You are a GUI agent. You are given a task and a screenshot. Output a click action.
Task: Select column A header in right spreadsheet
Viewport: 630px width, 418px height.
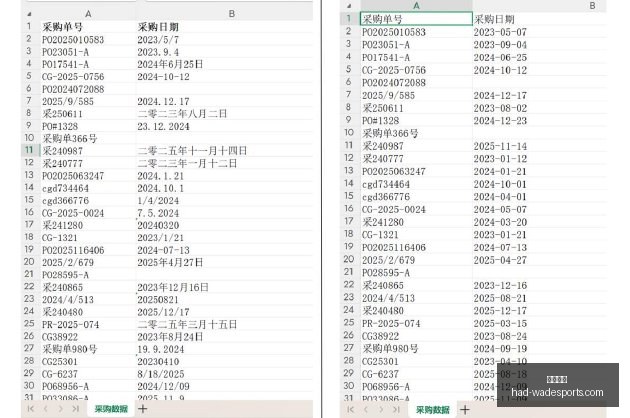pos(416,6)
